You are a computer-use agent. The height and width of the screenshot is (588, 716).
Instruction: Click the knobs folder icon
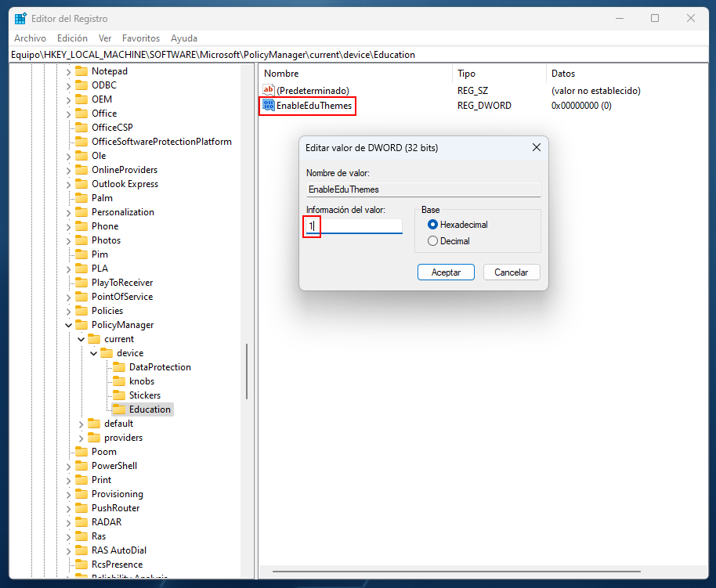coord(119,381)
